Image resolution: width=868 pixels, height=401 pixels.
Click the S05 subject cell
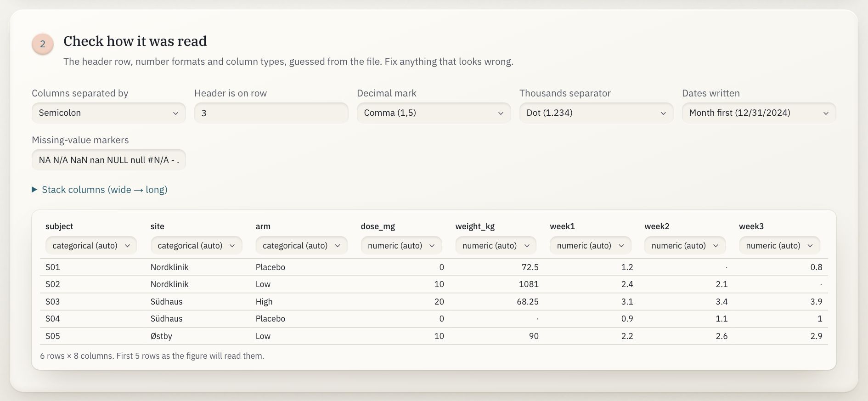(x=53, y=336)
